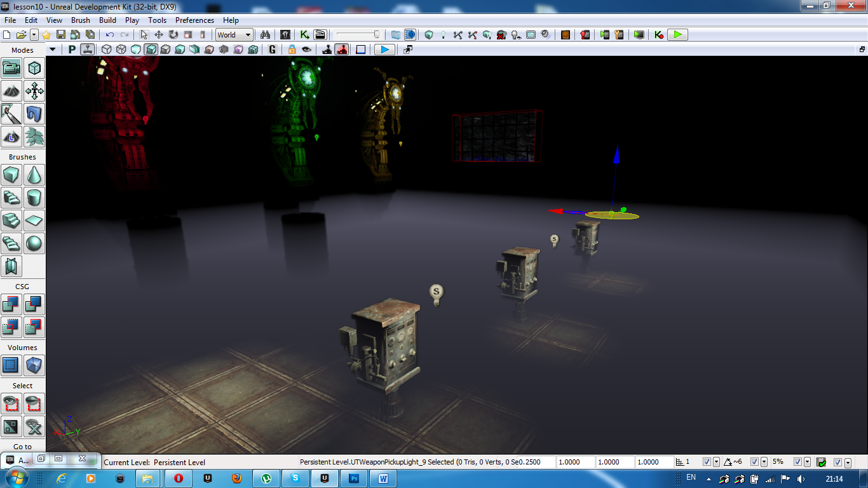Open scale grid percentage dropdown
868x488 pixels.
tap(807, 462)
